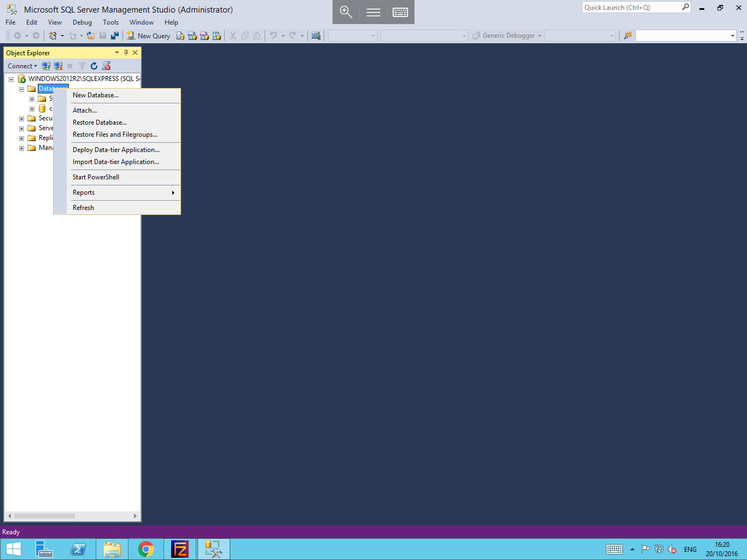Click Start PowerShell in context menu
The image size is (747, 560).
pos(117,177)
